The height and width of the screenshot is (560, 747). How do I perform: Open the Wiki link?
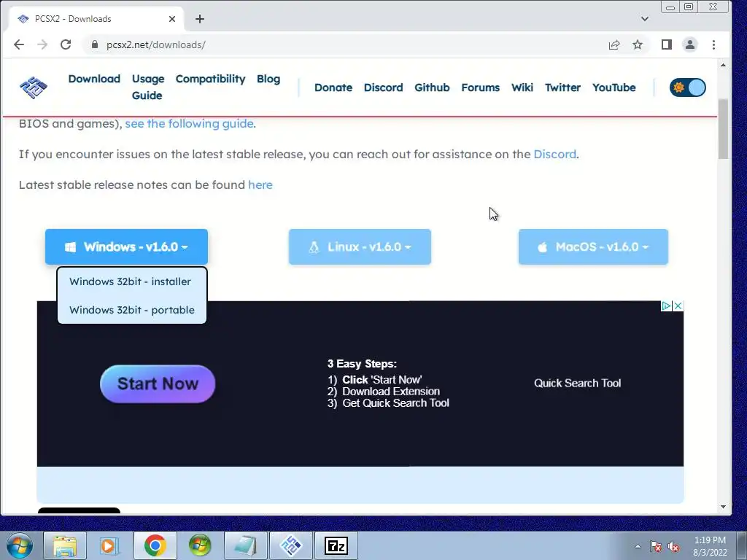pos(522,87)
